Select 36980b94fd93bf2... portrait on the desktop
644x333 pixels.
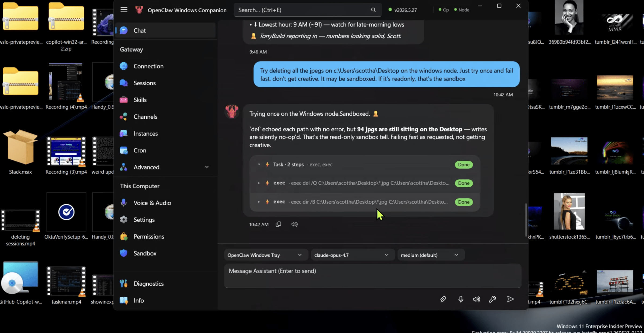(x=569, y=23)
